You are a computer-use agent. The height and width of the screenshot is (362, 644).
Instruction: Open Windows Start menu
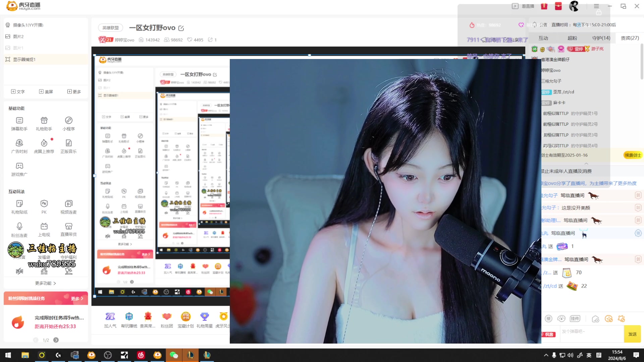point(8,355)
